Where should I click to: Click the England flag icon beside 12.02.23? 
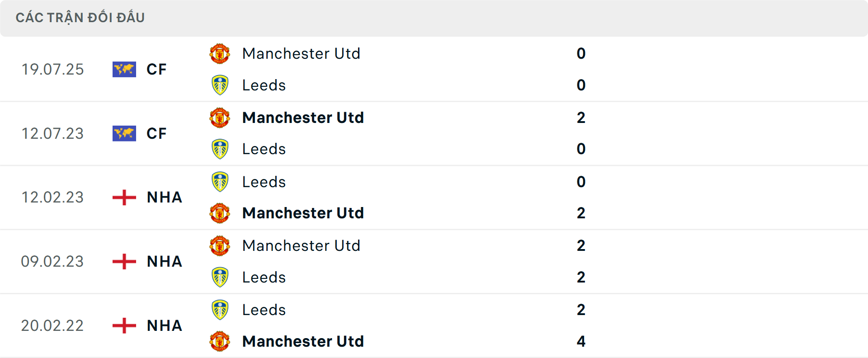[x=123, y=198]
